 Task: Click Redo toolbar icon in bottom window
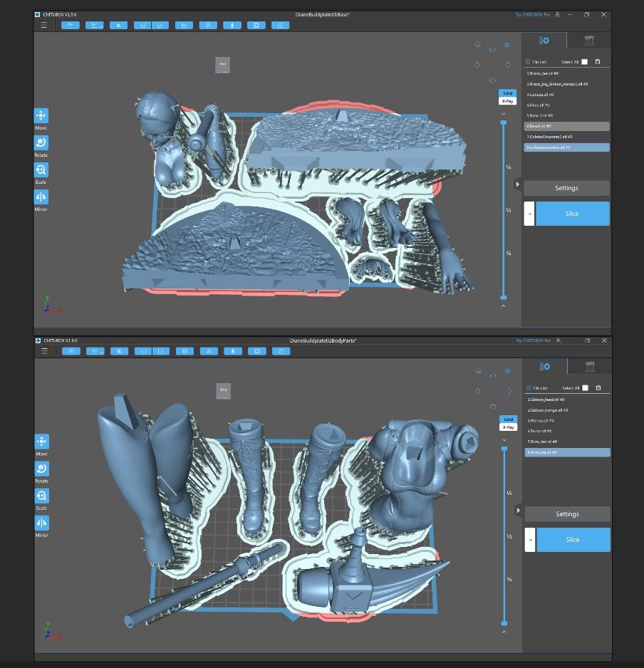click(x=161, y=351)
